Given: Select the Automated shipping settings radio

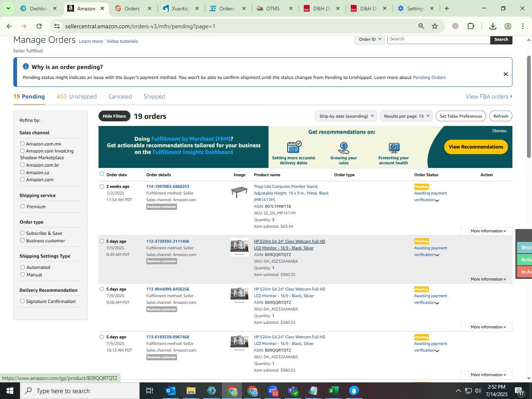Looking at the screenshot, I should coord(22,267).
